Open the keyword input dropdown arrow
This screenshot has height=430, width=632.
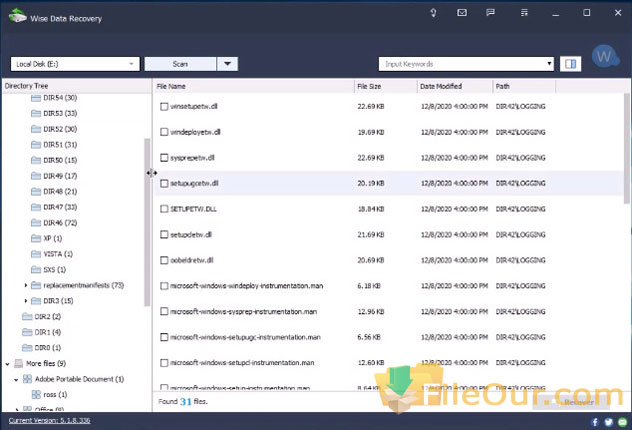tap(549, 64)
